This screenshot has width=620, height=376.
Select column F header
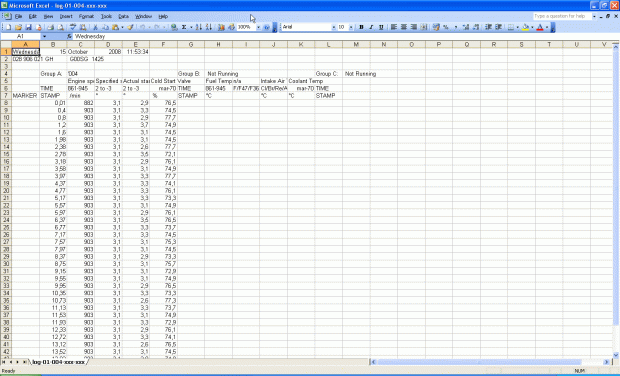(x=163, y=45)
